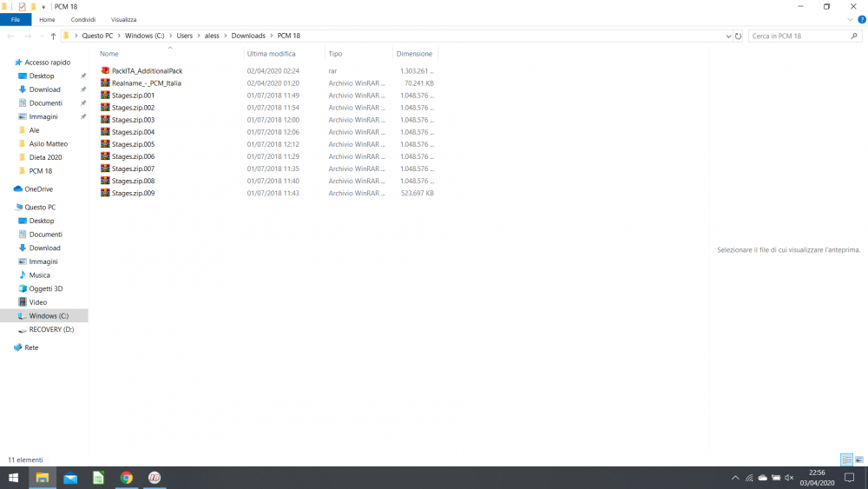
Task: Open the File ribbon tab
Action: [x=16, y=19]
